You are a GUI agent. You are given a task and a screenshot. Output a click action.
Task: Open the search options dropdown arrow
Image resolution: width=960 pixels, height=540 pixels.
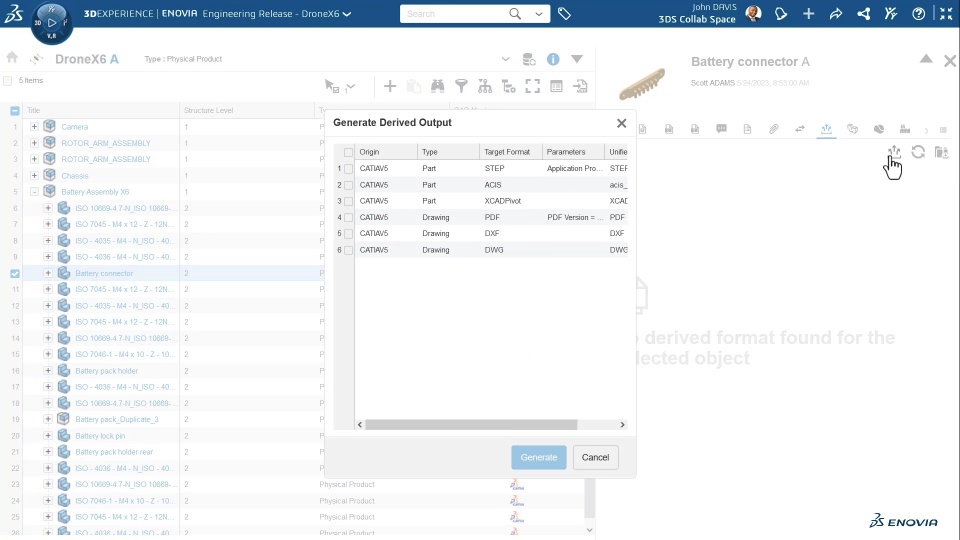539,13
